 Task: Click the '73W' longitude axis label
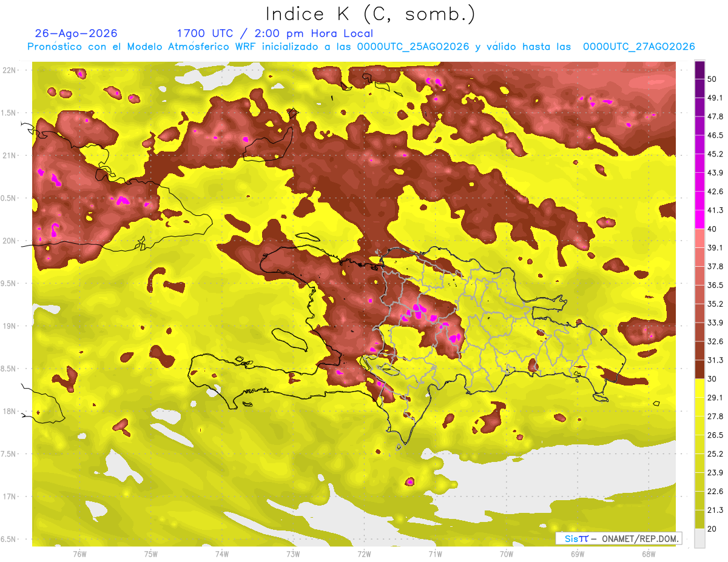pyautogui.click(x=293, y=554)
